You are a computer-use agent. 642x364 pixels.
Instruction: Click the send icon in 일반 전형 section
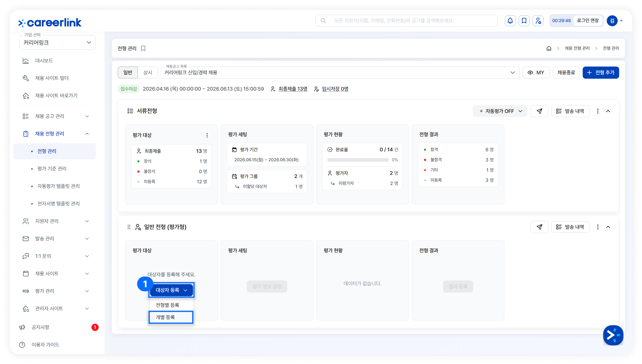tap(539, 227)
